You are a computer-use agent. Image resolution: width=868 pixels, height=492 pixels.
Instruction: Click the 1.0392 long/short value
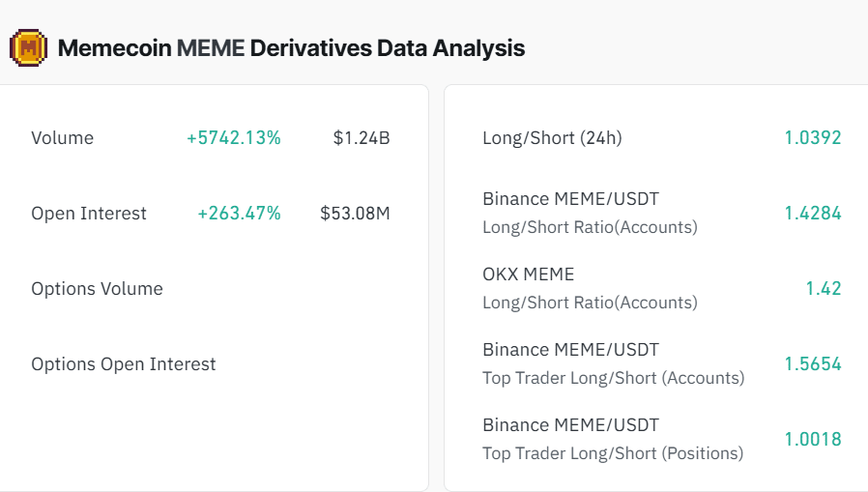pos(813,138)
